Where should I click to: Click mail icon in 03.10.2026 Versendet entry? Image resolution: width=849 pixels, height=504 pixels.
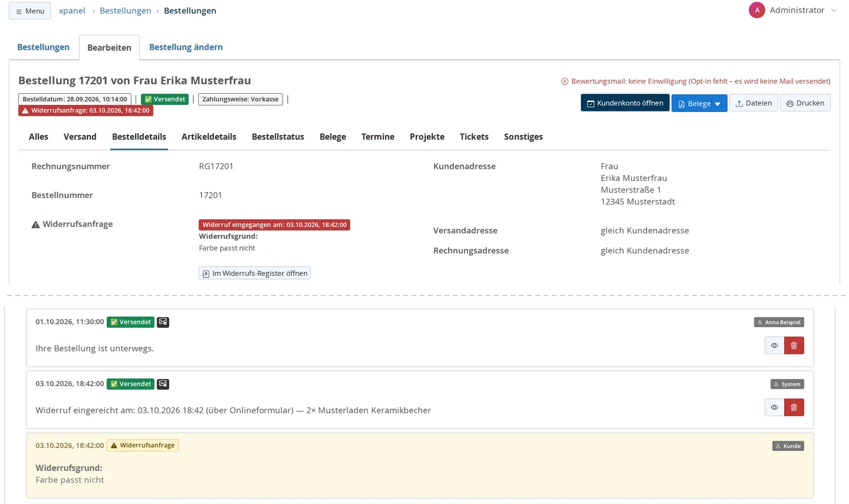[163, 384]
